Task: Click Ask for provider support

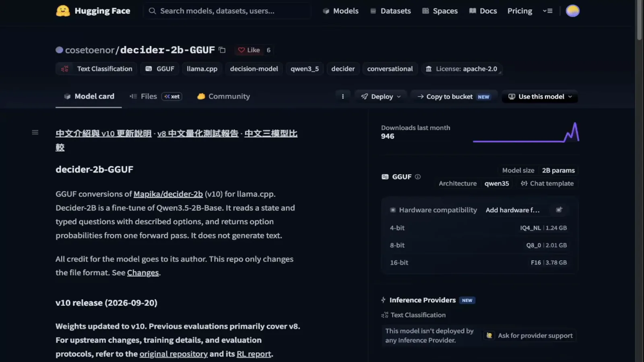Action: pos(530,335)
